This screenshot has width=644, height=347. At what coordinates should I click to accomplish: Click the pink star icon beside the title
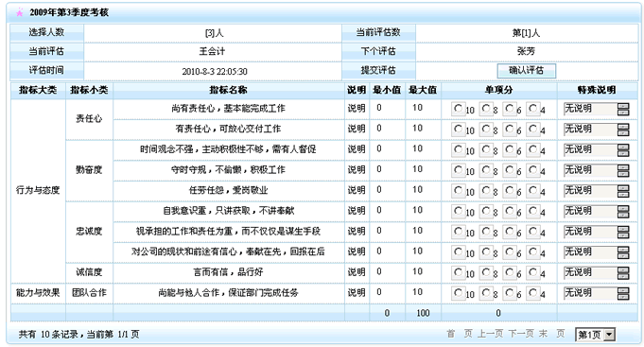click(19, 12)
